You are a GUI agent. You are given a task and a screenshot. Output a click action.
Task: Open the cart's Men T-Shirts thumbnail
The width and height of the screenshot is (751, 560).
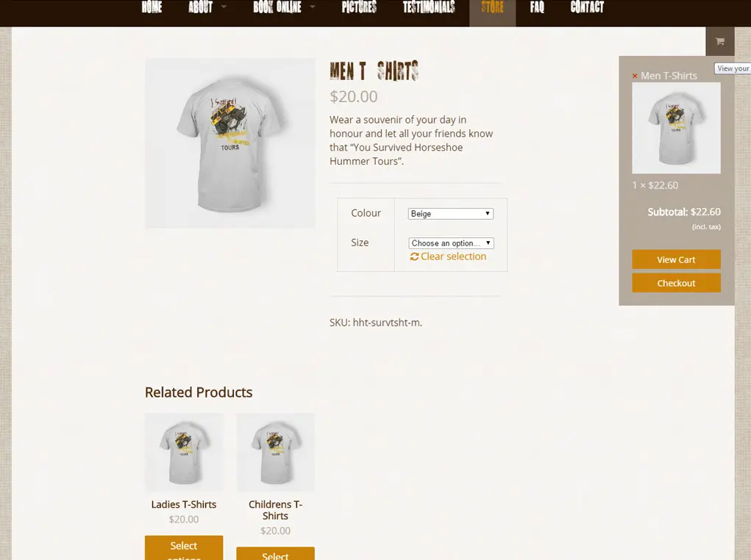676,128
